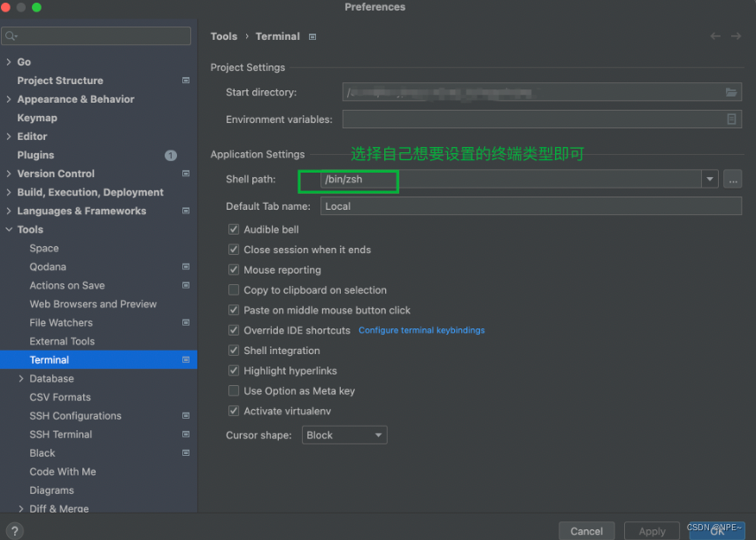Viewport: 756px width, 540px height.
Task: Open the Shell path dropdown arrow
Action: click(709, 180)
